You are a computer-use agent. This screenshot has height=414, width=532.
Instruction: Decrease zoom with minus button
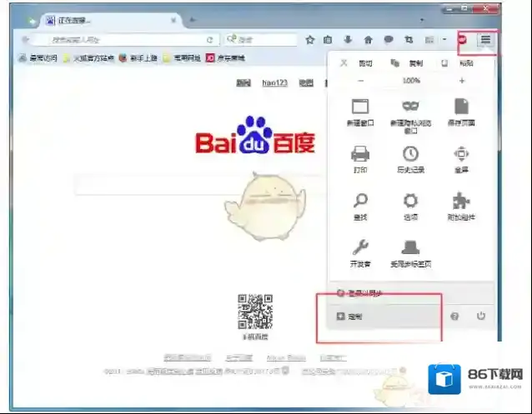point(361,81)
